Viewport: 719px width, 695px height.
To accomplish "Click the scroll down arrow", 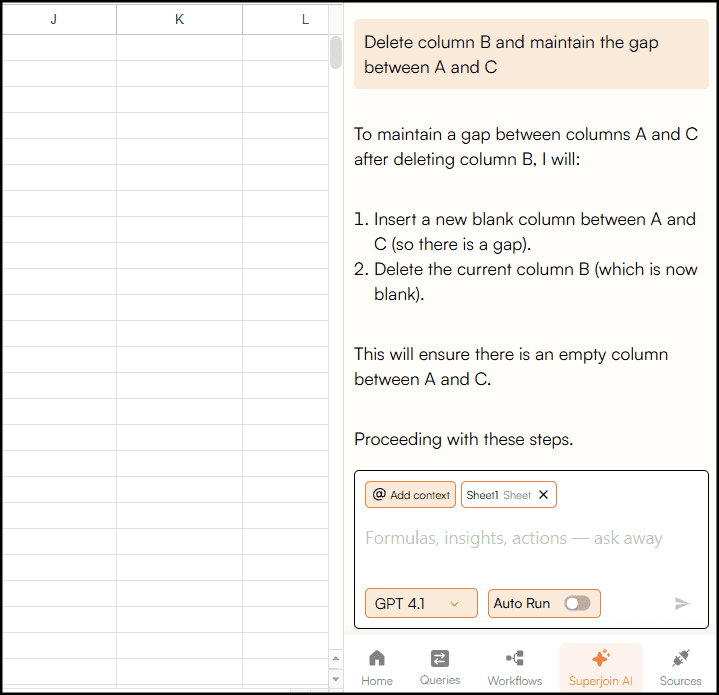I will click(x=336, y=679).
